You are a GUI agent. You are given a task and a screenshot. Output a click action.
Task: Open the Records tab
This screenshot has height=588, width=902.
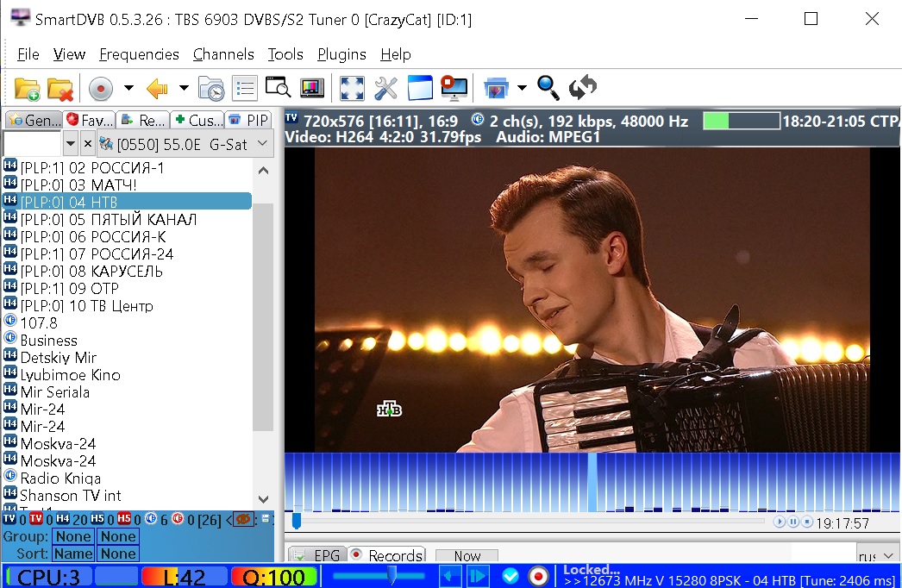pos(386,554)
